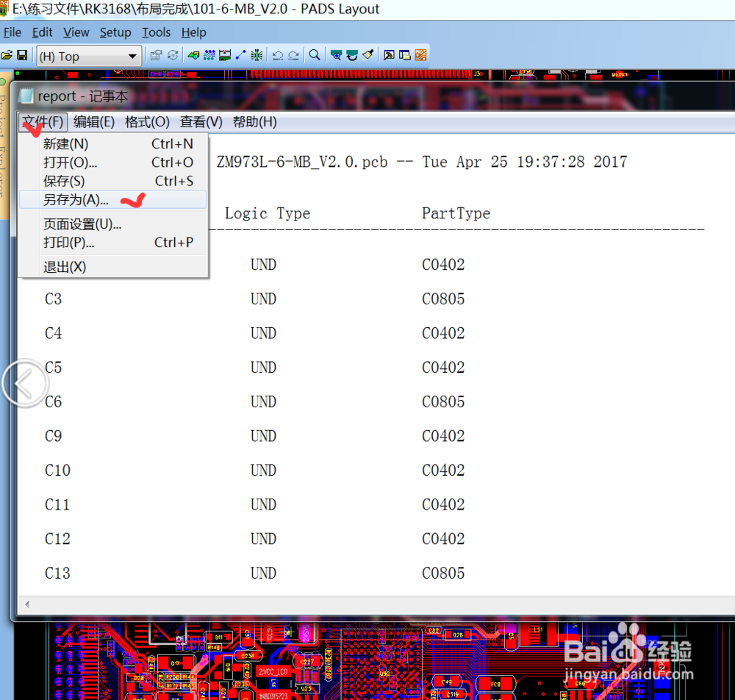Click the Properties toolbar icon
Screen dimensions: 735x700
coord(156,56)
